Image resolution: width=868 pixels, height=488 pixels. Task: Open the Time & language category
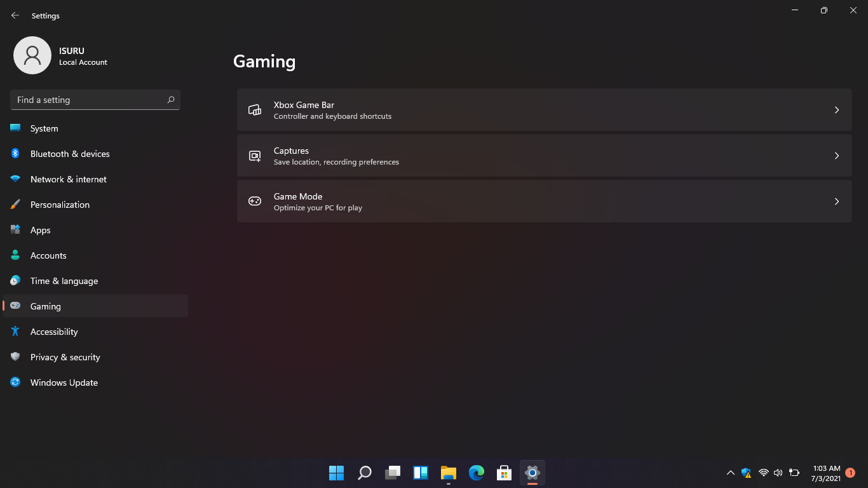point(95,281)
